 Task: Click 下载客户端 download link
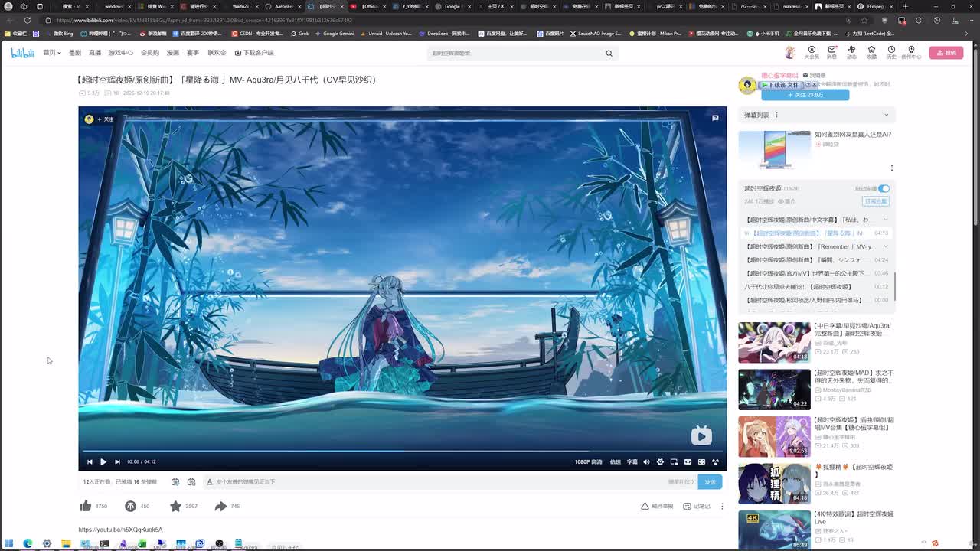pyautogui.click(x=254, y=53)
